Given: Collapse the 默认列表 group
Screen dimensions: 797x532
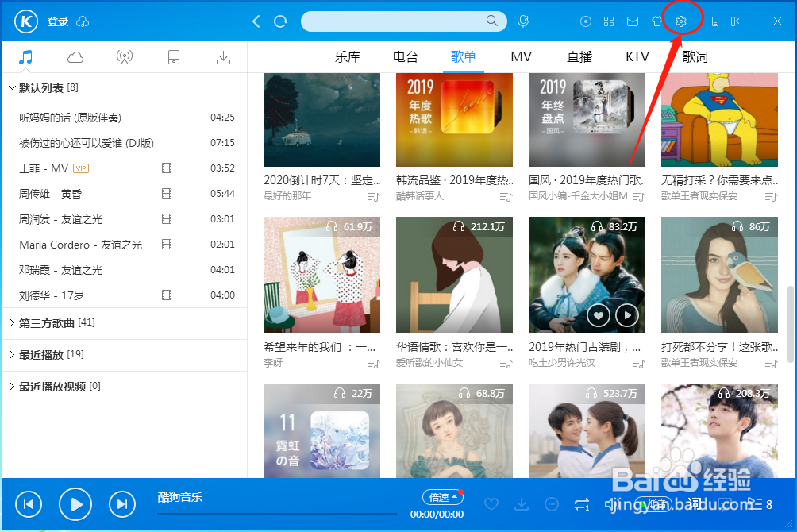Looking at the screenshot, I should click(x=12, y=88).
